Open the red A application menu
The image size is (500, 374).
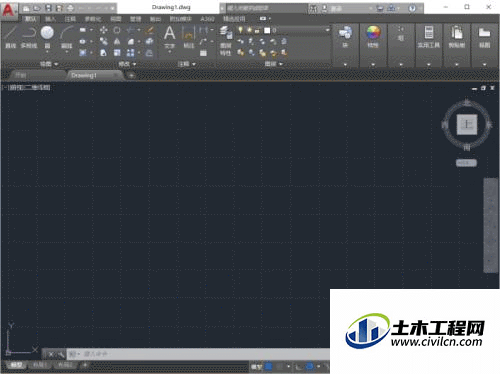pos(8,10)
